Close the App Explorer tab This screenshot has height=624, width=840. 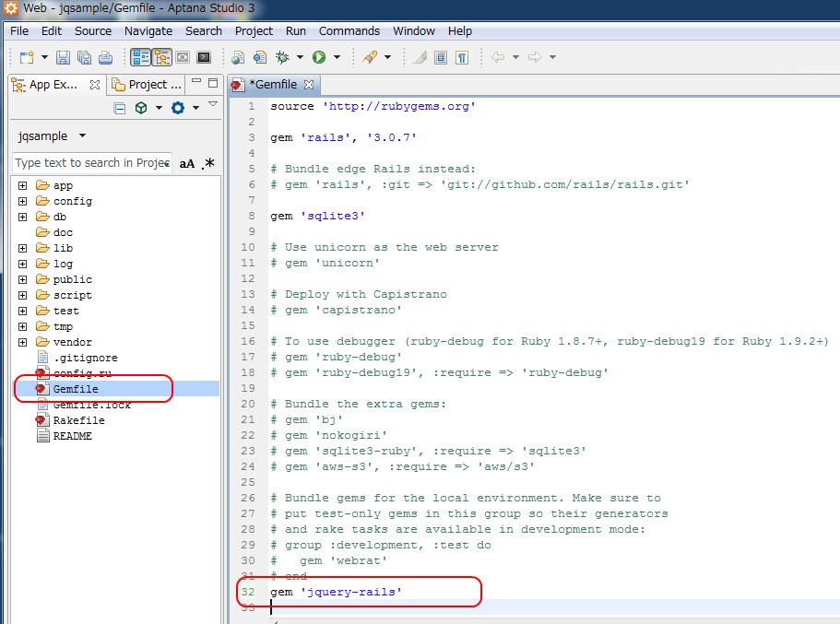pos(95,85)
